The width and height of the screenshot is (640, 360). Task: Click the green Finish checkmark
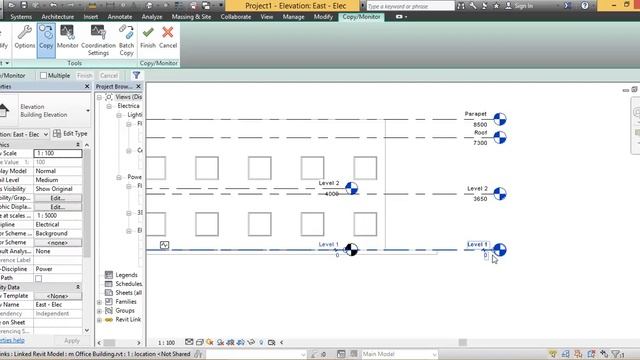point(148,38)
